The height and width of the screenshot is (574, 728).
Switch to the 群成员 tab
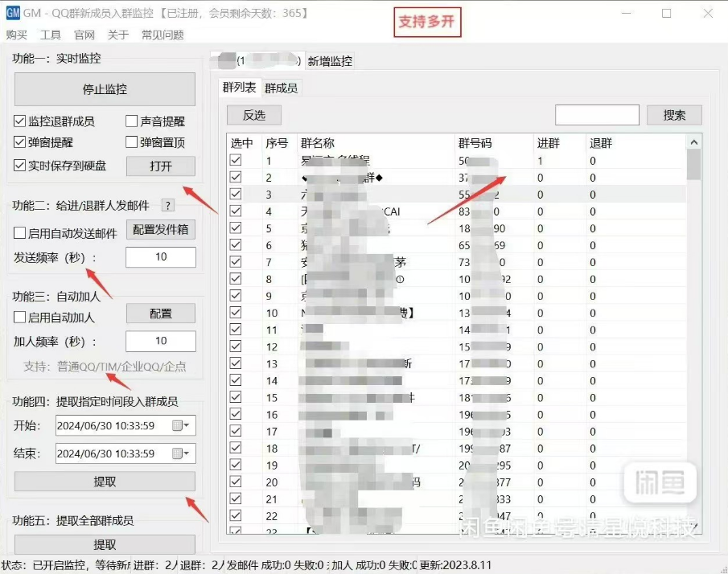pyautogui.click(x=282, y=88)
